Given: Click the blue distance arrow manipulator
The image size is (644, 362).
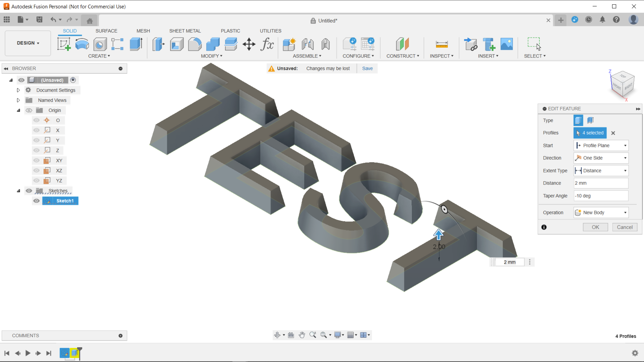Looking at the screenshot, I should pos(439,235).
